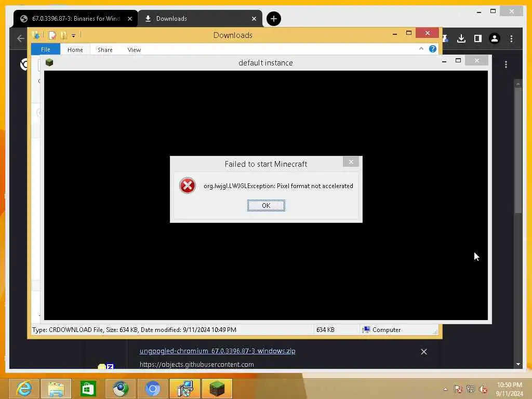Open the Windows Store taskbar icon
This screenshot has height=399, width=532.
[88, 389]
